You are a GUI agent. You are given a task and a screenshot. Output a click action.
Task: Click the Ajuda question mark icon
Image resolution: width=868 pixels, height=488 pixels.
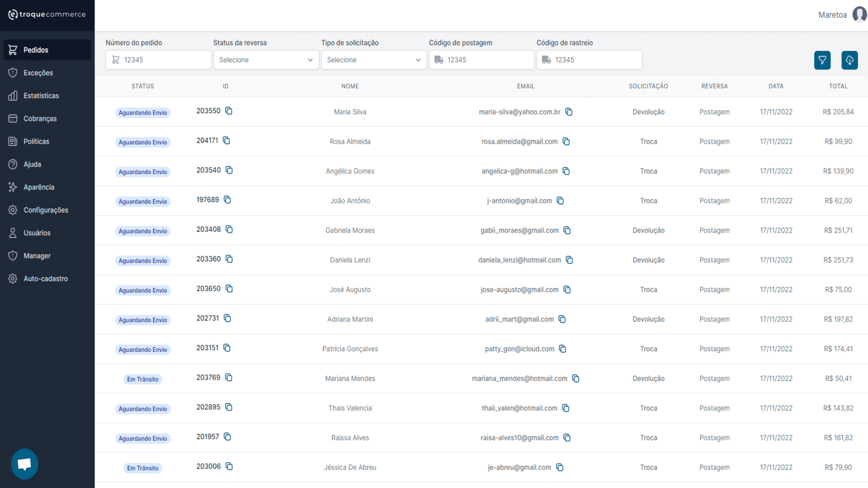click(x=12, y=164)
